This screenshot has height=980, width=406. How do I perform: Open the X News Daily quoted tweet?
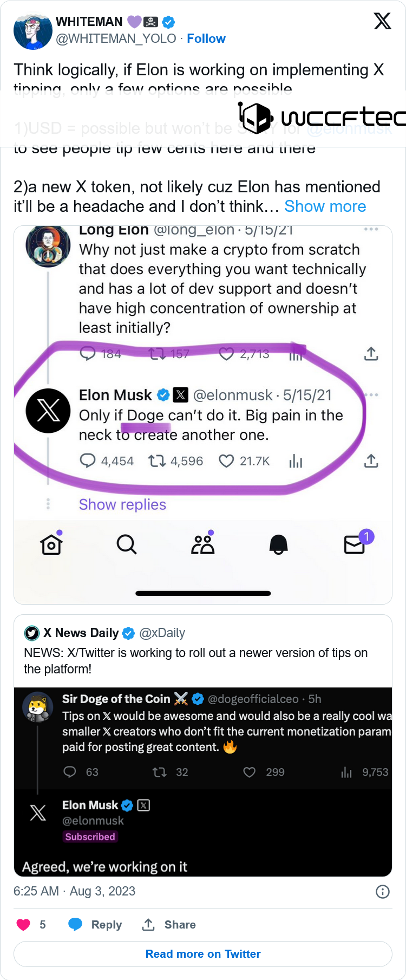[202, 650]
